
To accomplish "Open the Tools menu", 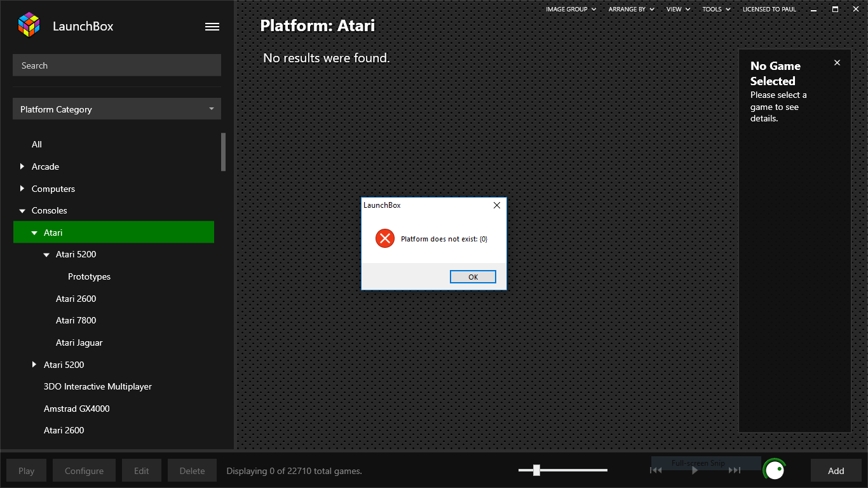I will (716, 10).
